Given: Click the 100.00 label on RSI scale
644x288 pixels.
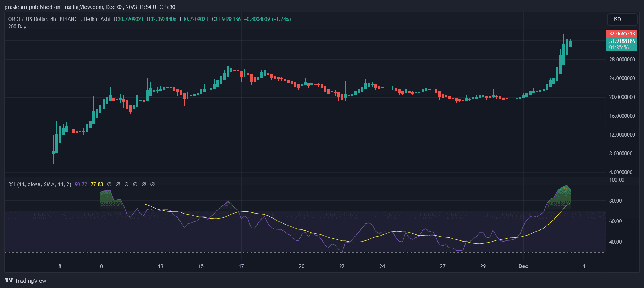Looking at the screenshot, I should click(617, 180).
